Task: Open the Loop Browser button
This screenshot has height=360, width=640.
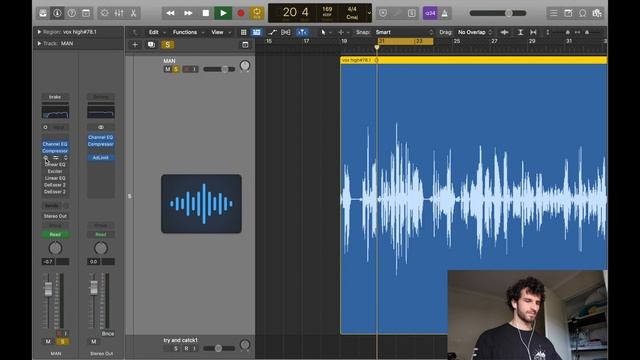Action: click(582, 13)
